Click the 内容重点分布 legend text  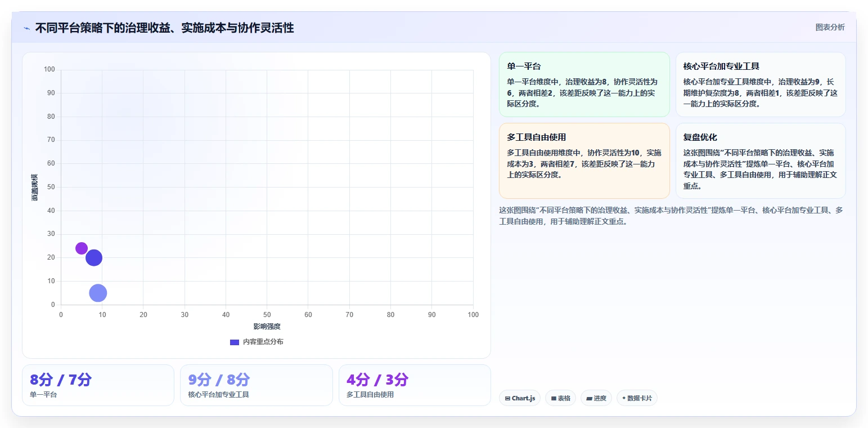tap(263, 342)
